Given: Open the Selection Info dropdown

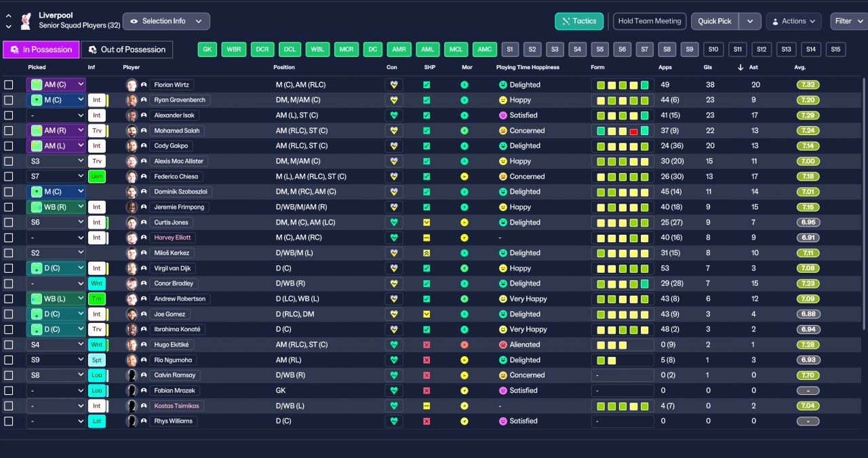Looking at the screenshot, I should point(166,21).
